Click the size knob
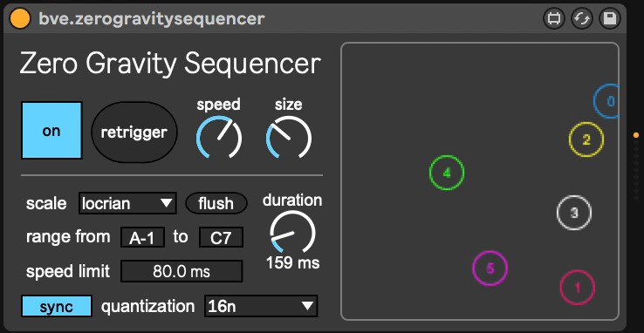Screen dimensions: 644x333 point(289,138)
